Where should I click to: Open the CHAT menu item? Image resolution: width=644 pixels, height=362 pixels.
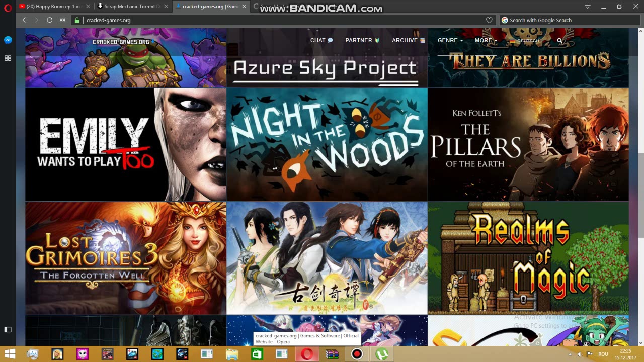(x=321, y=40)
